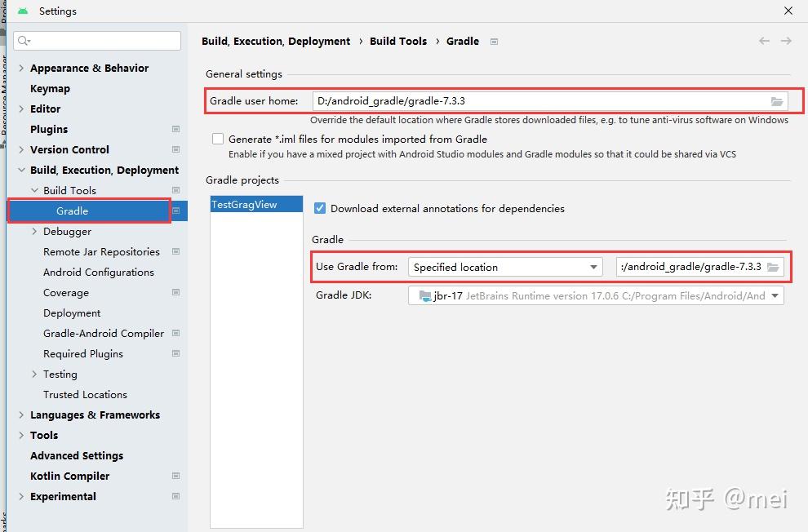Image resolution: width=808 pixels, height=532 pixels.
Task: Enable generating *.iml files for Gradle modules
Action: coord(218,139)
